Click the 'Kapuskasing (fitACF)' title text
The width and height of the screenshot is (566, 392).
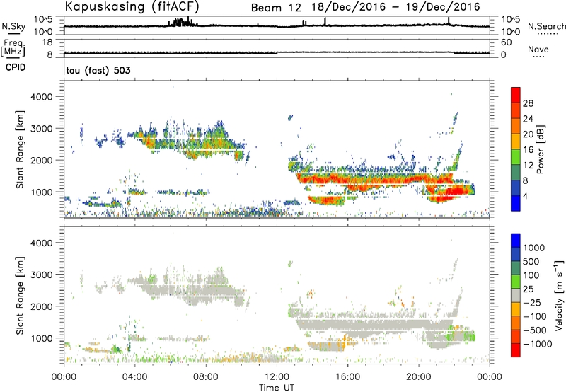(x=132, y=6)
